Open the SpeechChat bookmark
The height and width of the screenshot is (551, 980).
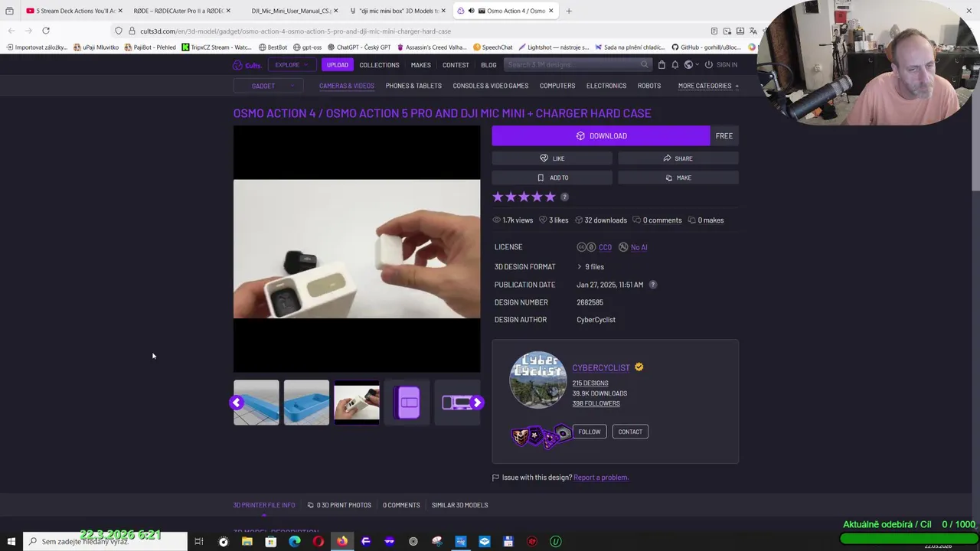[492, 47]
